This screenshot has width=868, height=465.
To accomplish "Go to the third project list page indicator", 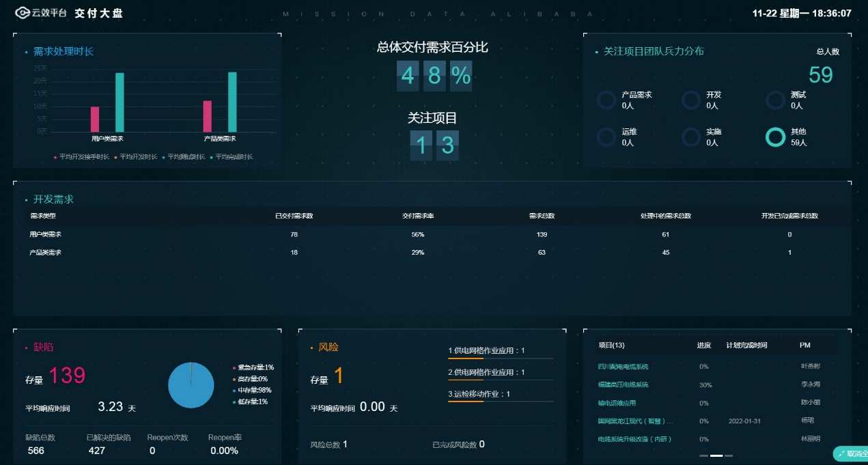I will coord(729,455).
